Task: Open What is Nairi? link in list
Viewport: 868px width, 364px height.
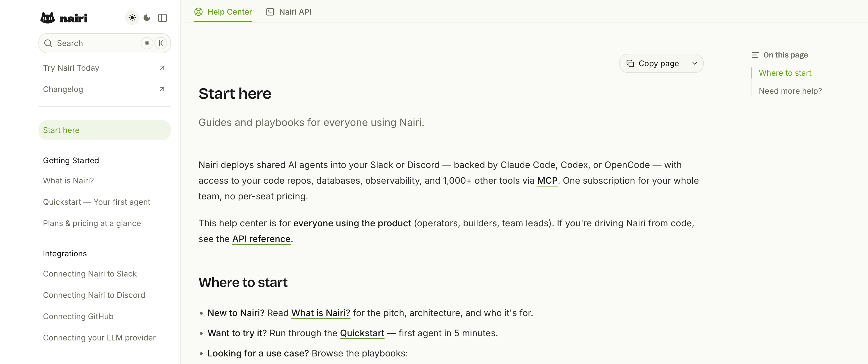Action: click(320, 313)
